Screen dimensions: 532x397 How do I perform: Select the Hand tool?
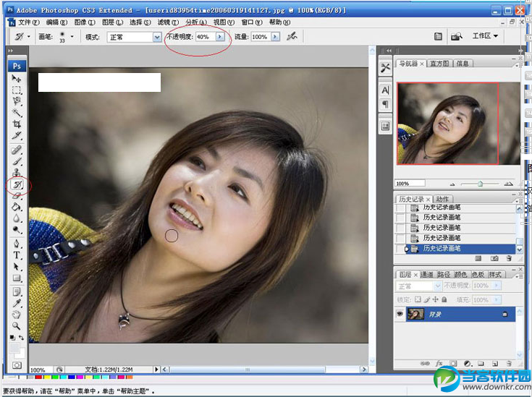(x=16, y=315)
